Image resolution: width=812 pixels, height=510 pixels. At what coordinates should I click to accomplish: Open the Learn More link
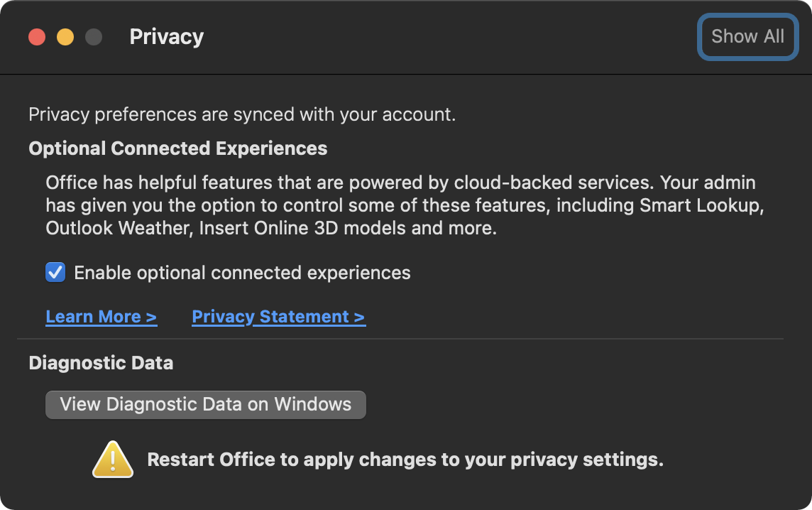tap(101, 316)
